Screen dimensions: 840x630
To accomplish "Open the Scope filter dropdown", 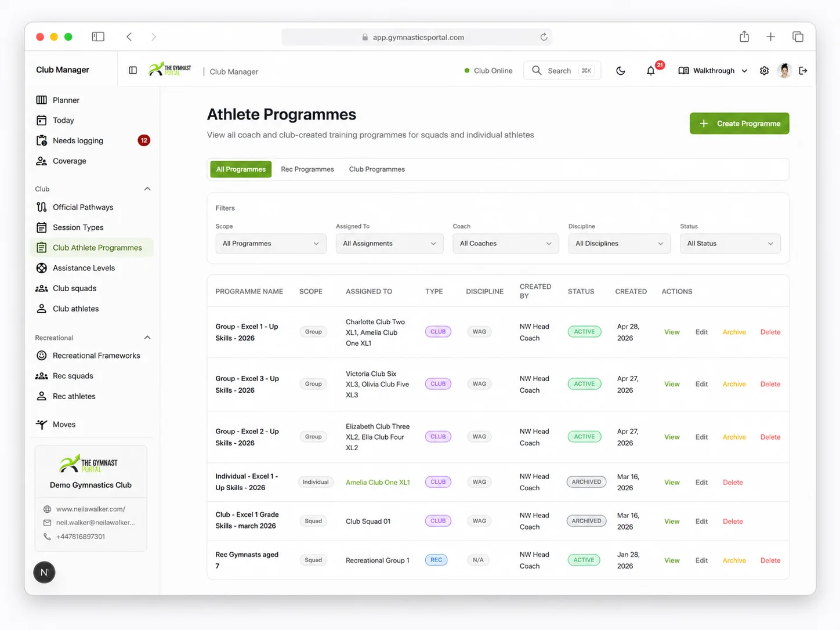I will click(271, 244).
